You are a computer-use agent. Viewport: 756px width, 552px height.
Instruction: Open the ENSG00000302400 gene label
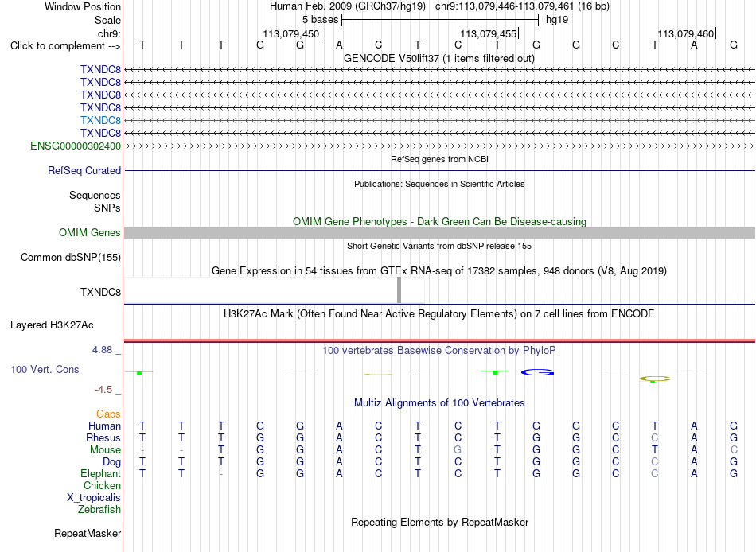tap(76, 146)
